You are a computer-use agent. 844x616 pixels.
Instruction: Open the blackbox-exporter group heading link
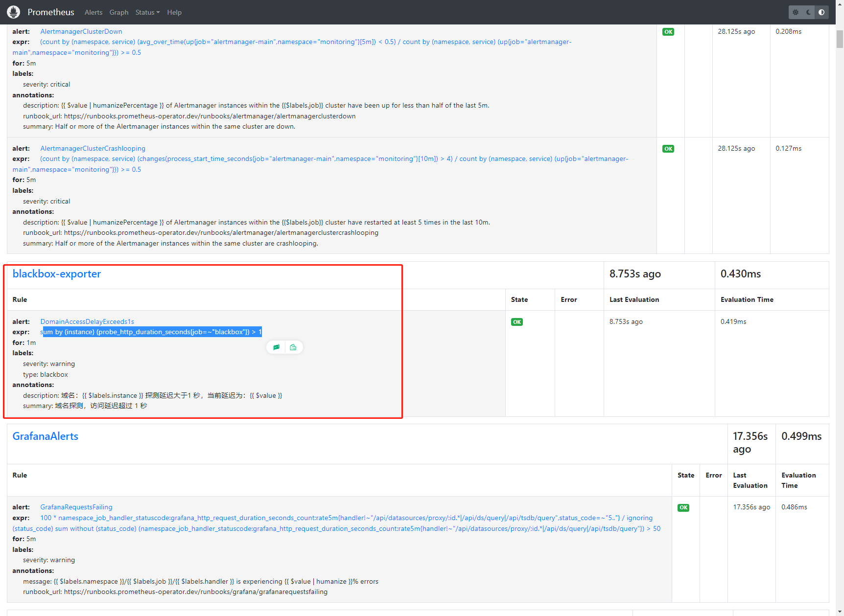tap(57, 274)
